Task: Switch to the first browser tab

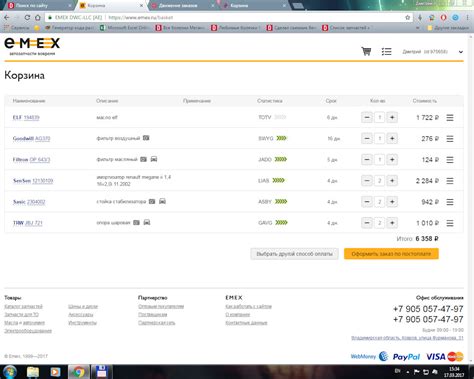Action: click(x=39, y=5)
